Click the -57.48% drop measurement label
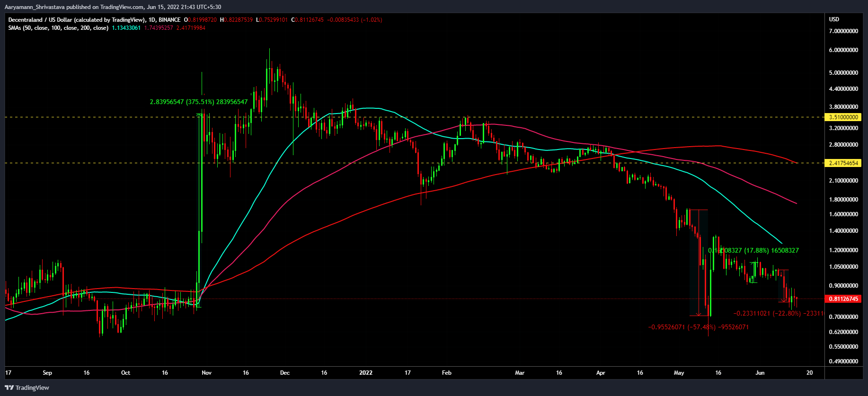Viewport: 868px width, 396px height. point(699,327)
